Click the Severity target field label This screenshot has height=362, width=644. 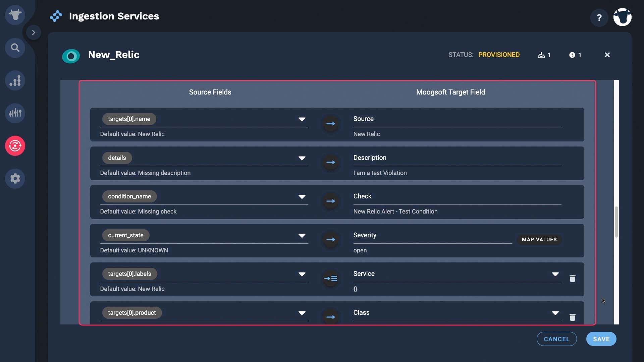(x=365, y=235)
